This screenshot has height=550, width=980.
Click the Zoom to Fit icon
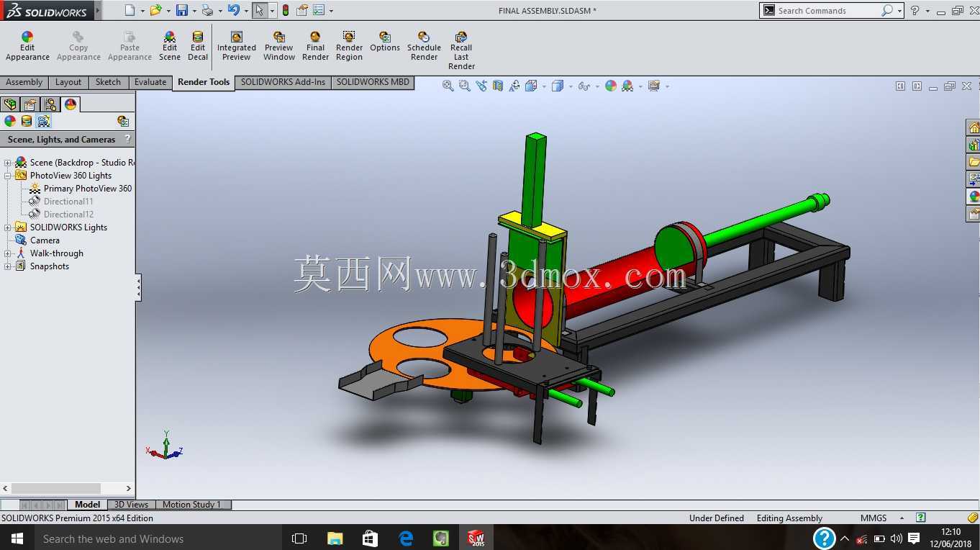[448, 86]
